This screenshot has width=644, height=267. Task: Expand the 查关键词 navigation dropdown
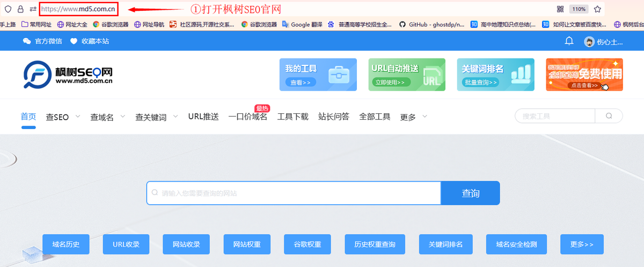pyautogui.click(x=157, y=117)
